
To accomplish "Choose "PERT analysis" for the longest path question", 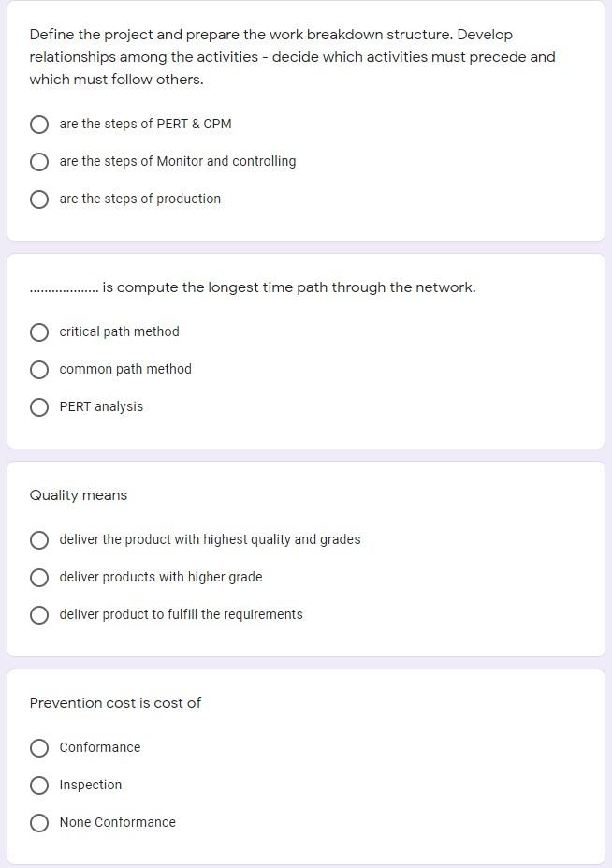I will tap(39, 406).
